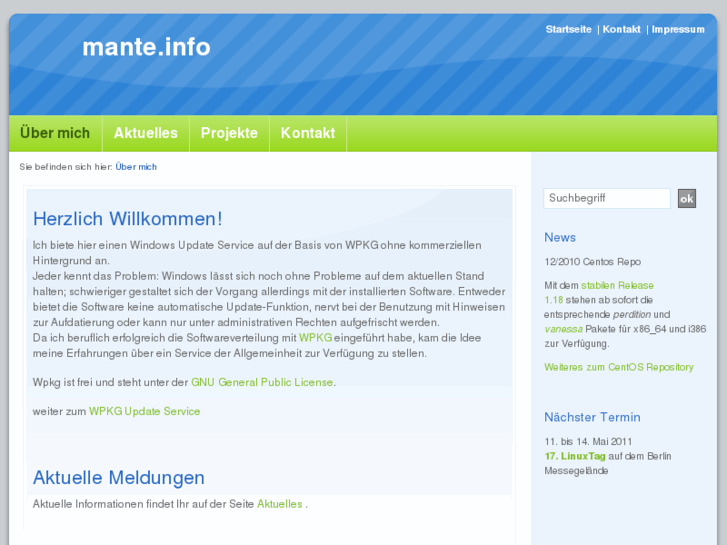
Task: Click the stabilen Release link in News
Action: point(617,285)
